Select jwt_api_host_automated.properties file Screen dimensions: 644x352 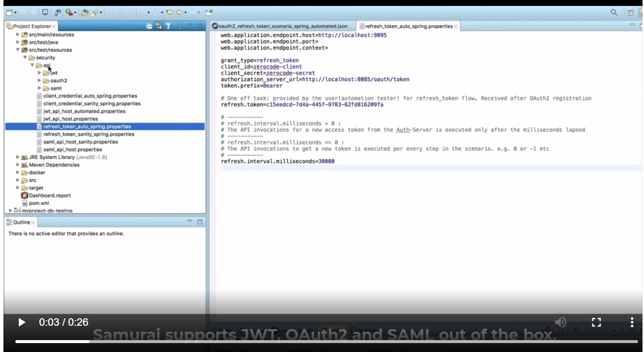coord(81,111)
